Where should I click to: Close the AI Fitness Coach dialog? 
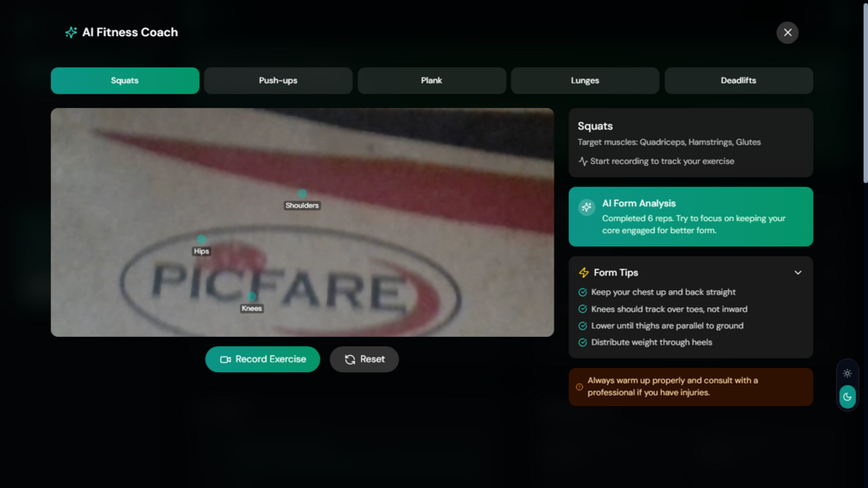pyautogui.click(x=787, y=33)
